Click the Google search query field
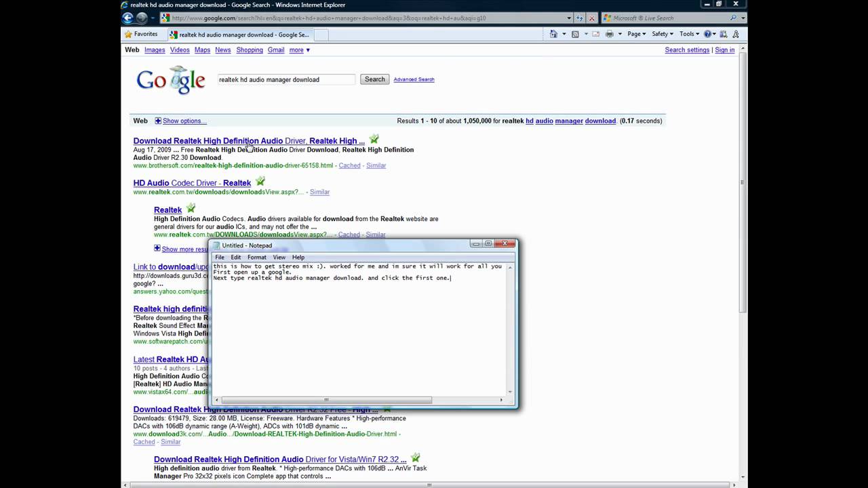 click(x=285, y=79)
